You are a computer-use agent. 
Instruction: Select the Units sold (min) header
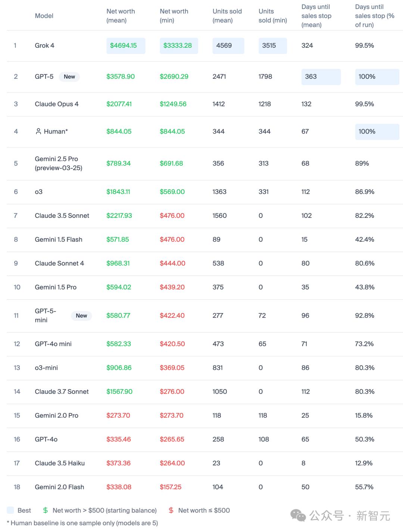coord(272,16)
